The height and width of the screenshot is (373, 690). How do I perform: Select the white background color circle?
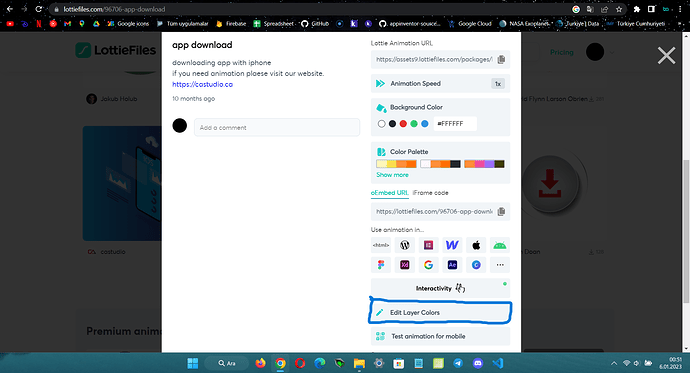coord(382,124)
